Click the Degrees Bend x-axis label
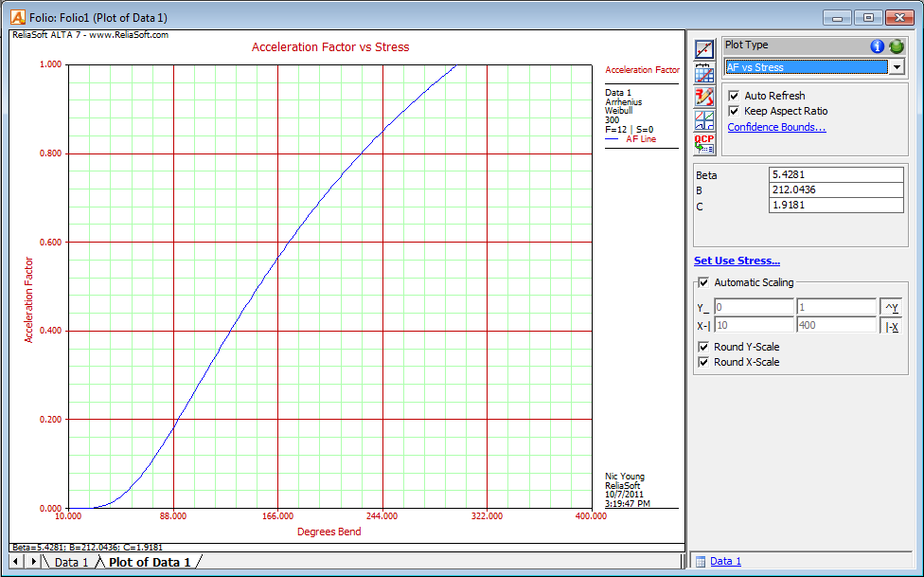 point(329,532)
